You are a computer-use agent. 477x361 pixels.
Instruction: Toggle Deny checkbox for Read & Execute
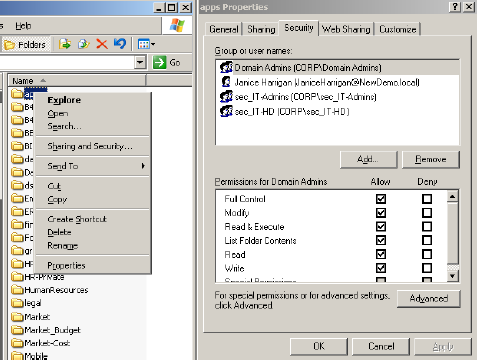tap(427, 227)
